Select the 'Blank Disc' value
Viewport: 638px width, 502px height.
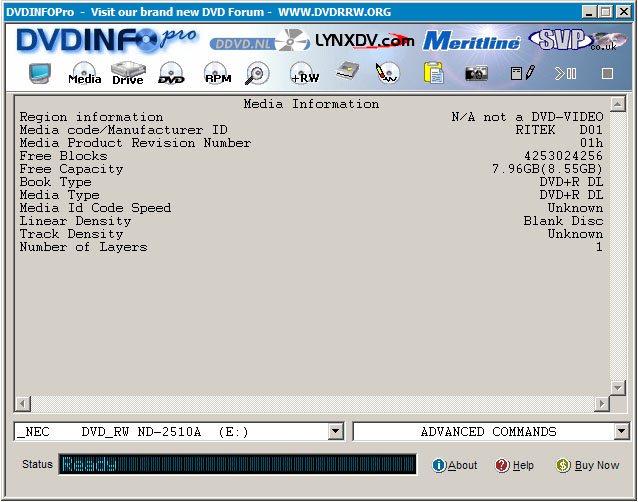click(x=563, y=221)
